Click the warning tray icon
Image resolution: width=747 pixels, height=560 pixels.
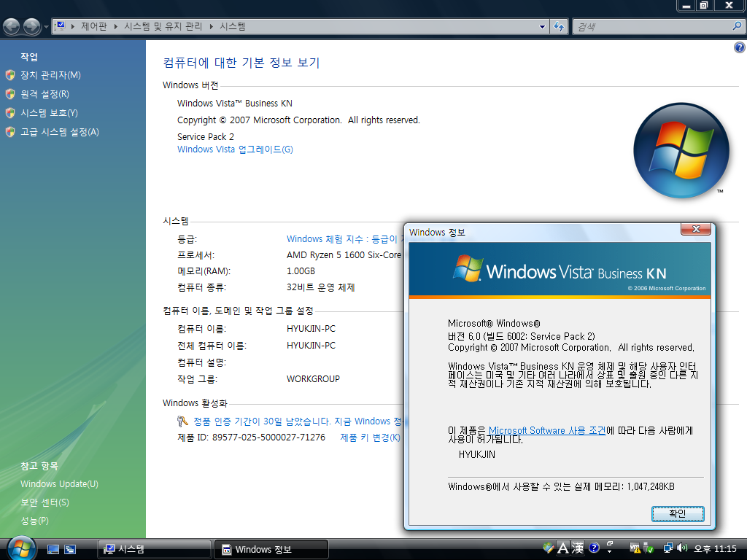(x=635, y=548)
